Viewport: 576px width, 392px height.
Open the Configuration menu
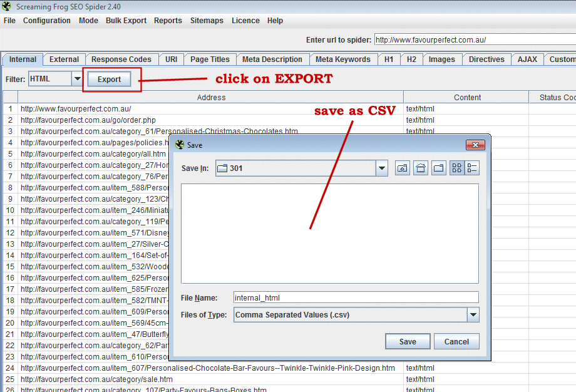(47, 21)
